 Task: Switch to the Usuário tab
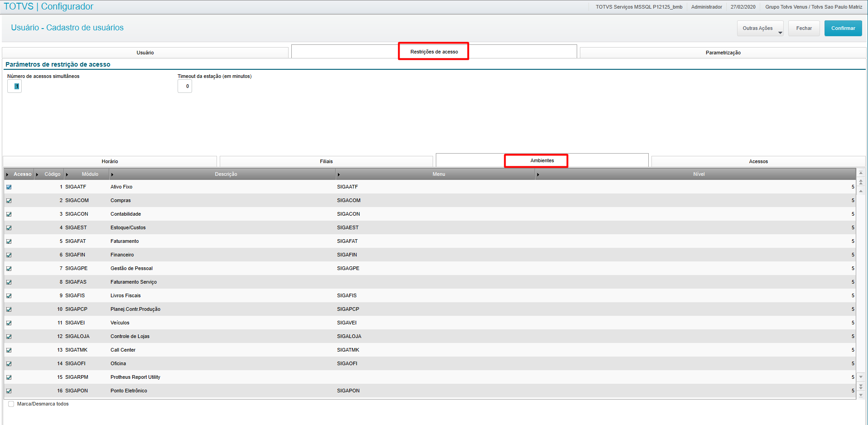[x=145, y=53]
